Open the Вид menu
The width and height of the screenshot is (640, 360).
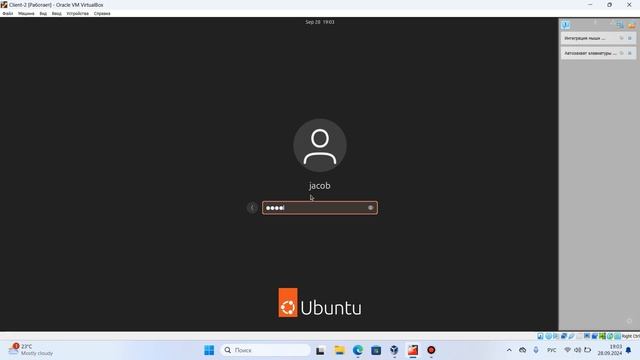[x=43, y=13]
